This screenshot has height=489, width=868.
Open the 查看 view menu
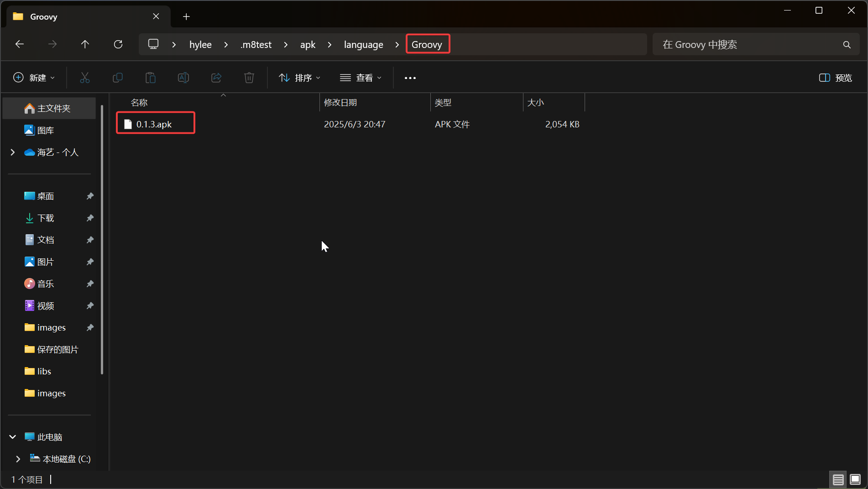coord(361,78)
